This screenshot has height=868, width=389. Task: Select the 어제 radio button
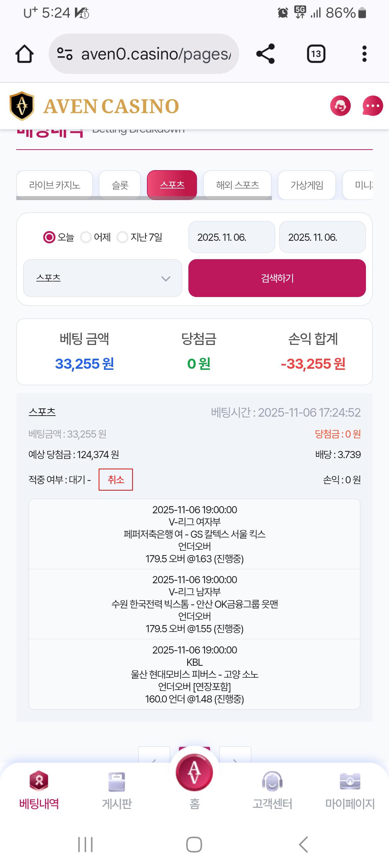tap(86, 237)
